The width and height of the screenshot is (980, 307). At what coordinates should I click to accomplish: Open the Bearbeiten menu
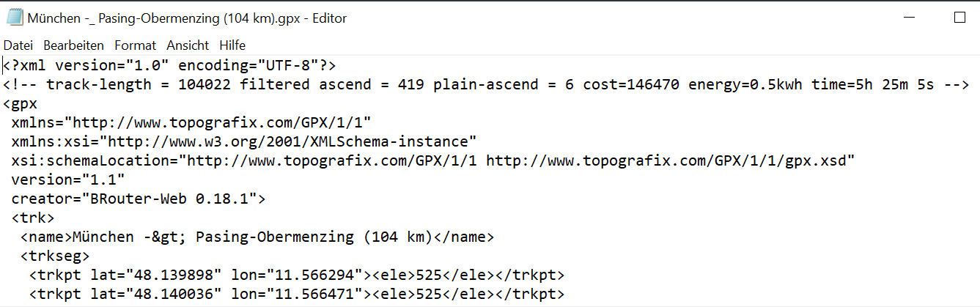click(73, 45)
